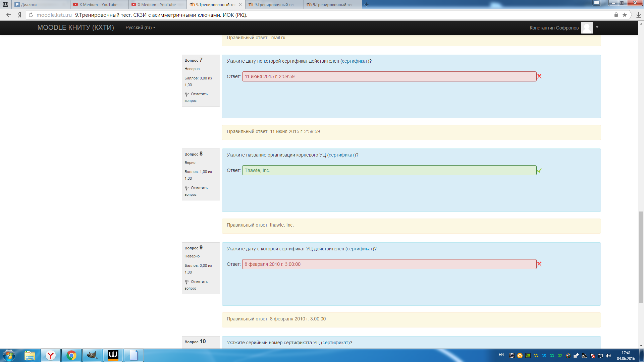Click the NVIDIA icon in system tray
This screenshot has height=362, width=644.
[528, 356]
